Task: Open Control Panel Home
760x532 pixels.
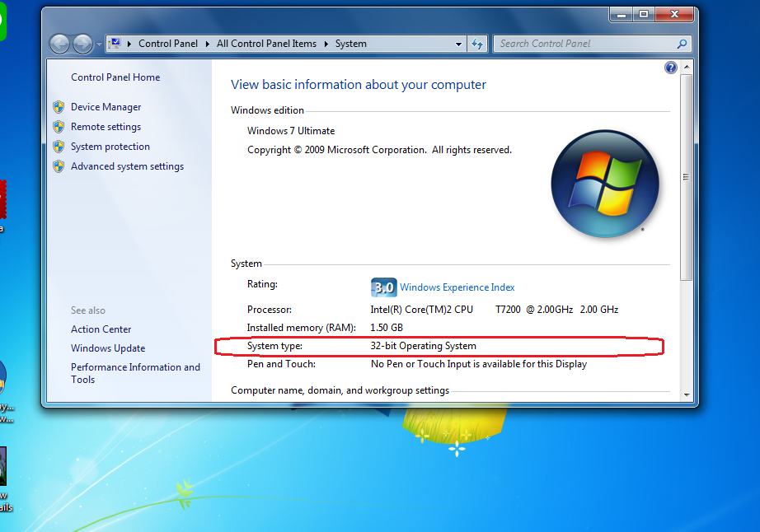Action: pos(115,77)
